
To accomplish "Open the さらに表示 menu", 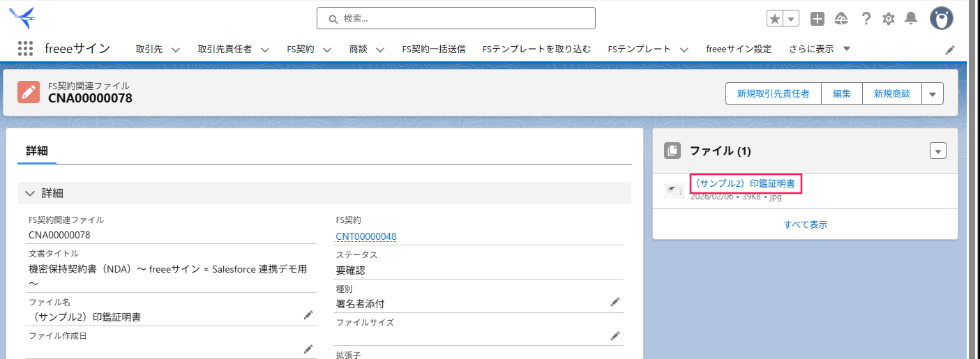I will [x=820, y=49].
